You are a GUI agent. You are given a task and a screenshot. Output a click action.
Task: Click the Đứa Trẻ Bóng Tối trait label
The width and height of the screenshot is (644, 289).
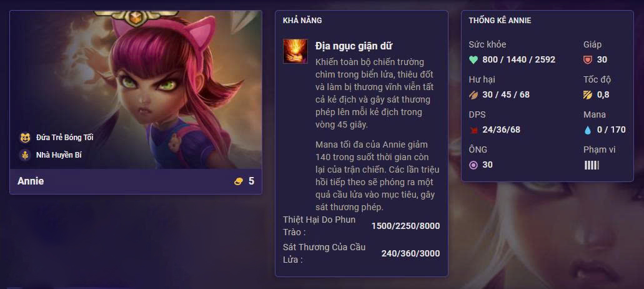click(x=64, y=137)
